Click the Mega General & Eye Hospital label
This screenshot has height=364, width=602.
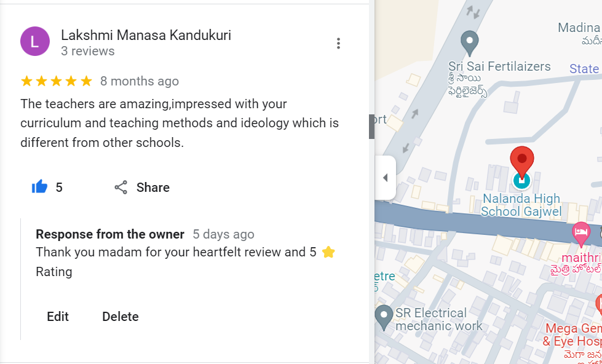coord(573,334)
